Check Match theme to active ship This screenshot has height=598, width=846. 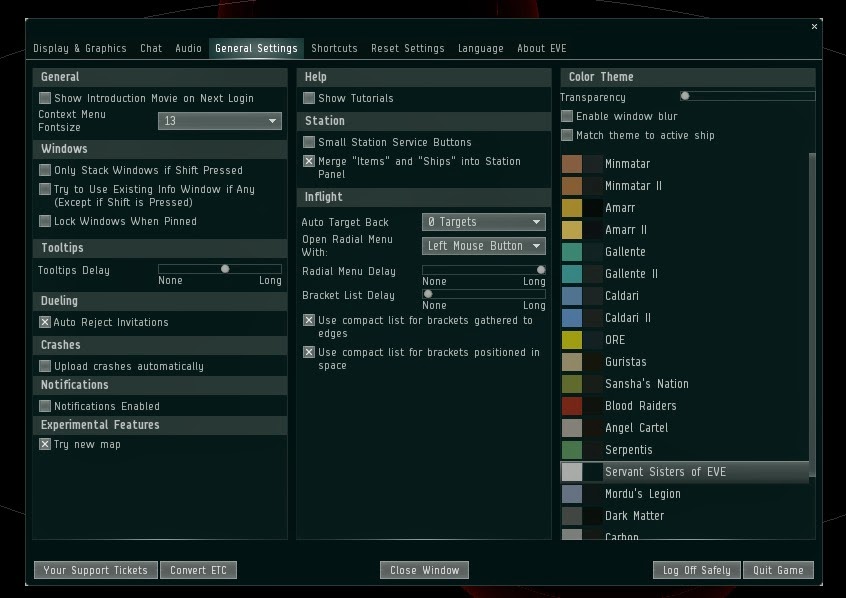(567, 135)
